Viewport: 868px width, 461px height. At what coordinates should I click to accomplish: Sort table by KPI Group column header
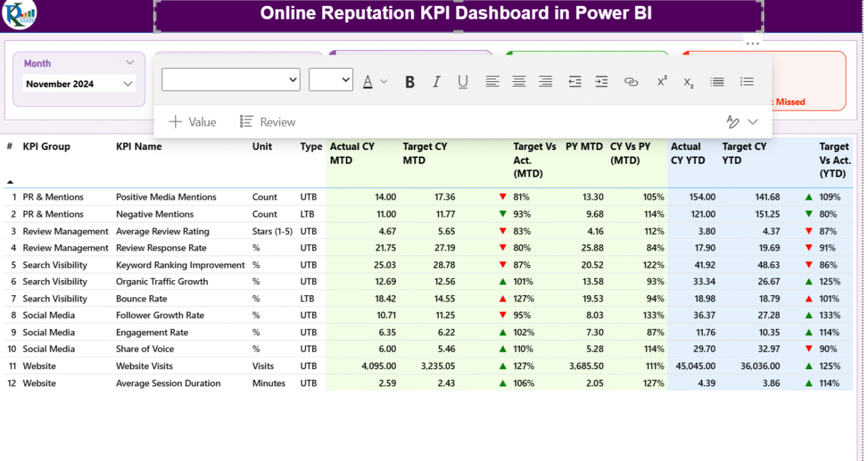(47, 146)
